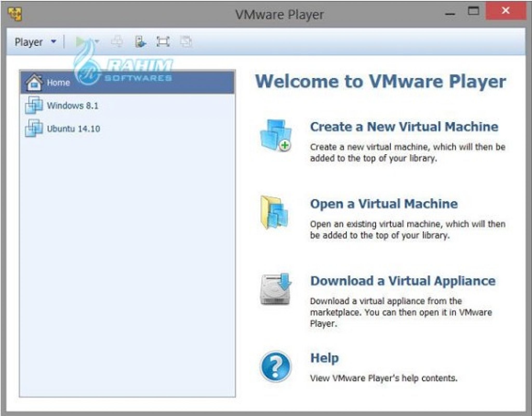Screen dimensions: 532x416
Task: Click the Help heading link
Action: pos(324,358)
